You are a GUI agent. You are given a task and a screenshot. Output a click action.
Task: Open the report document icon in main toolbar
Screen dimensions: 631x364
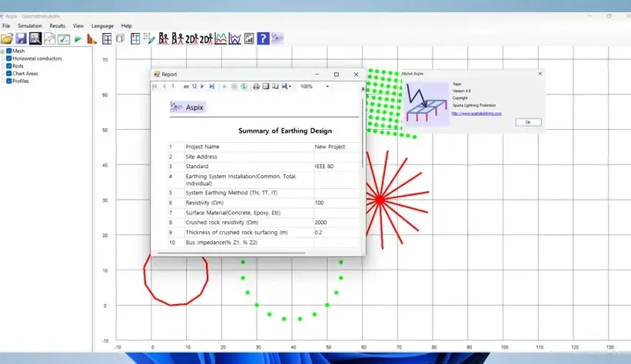click(249, 38)
